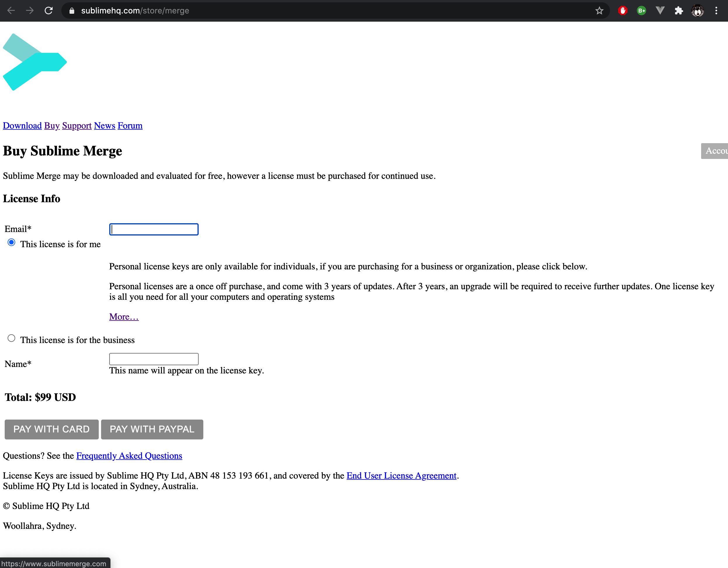View site security via the lock icon
This screenshot has width=728, height=568.
coord(71,10)
